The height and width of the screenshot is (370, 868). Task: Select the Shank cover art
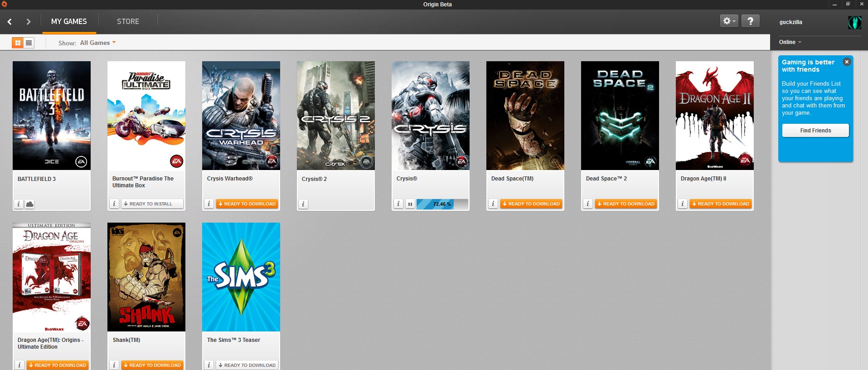tap(146, 277)
